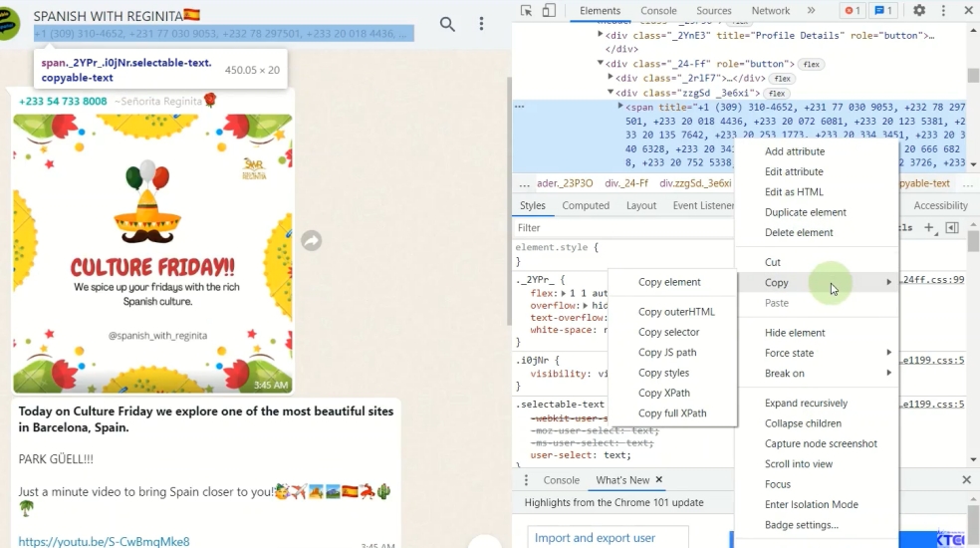Screen dimensions: 980x548
Task: Expand the _2rlF7 div node
Action: pyautogui.click(x=611, y=78)
